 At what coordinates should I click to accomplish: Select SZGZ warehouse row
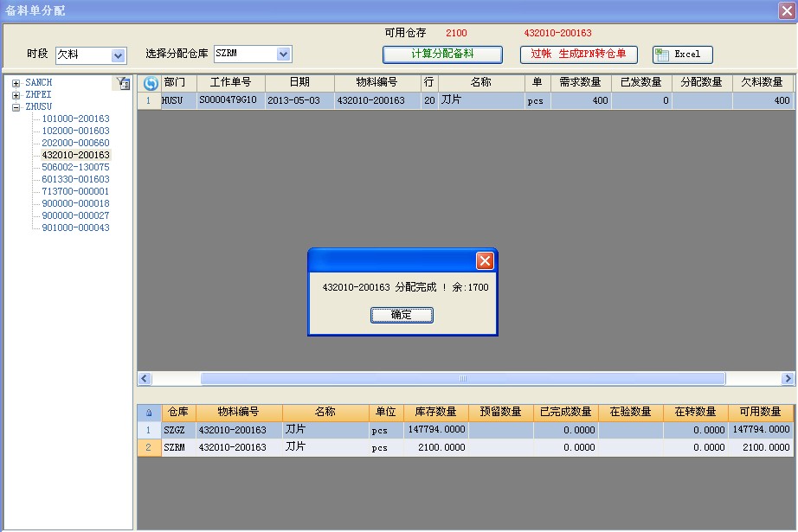tap(466, 430)
